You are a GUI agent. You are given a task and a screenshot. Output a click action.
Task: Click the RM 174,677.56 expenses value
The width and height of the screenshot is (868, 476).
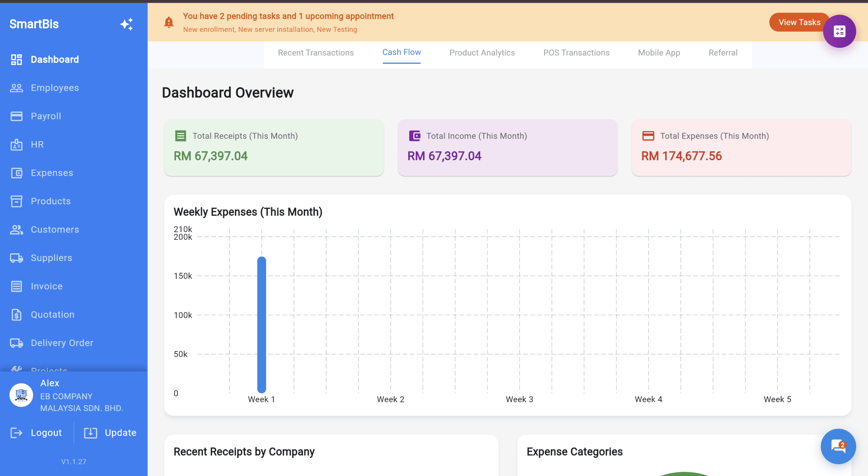point(682,156)
